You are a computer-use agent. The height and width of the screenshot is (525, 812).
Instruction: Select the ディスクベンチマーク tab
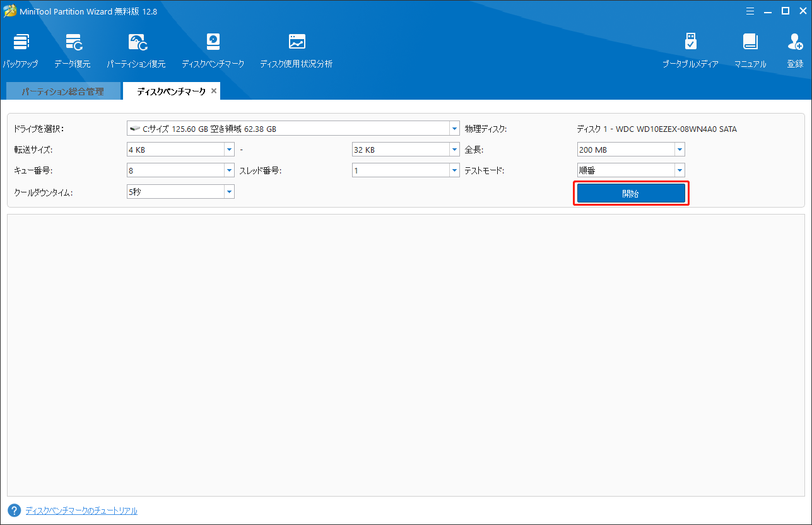click(171, 91)
